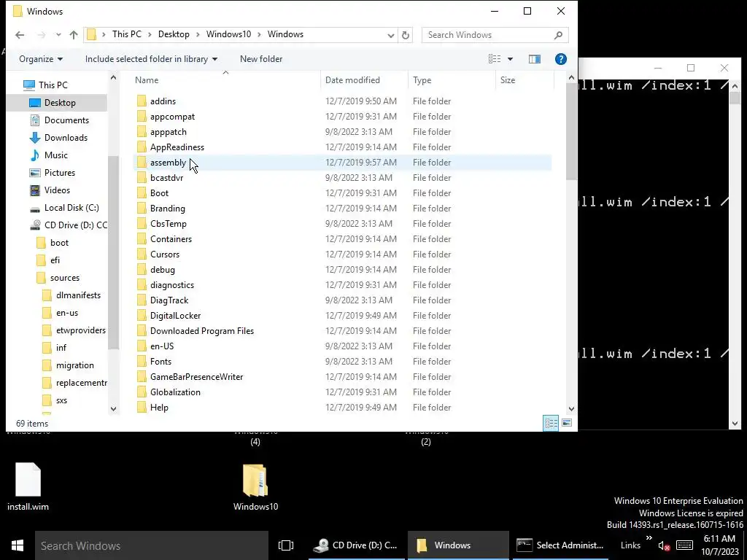Select Local Disk (C:) in navigation pane
The height and width of the screenshot is (560, 747).
[71, 208]
